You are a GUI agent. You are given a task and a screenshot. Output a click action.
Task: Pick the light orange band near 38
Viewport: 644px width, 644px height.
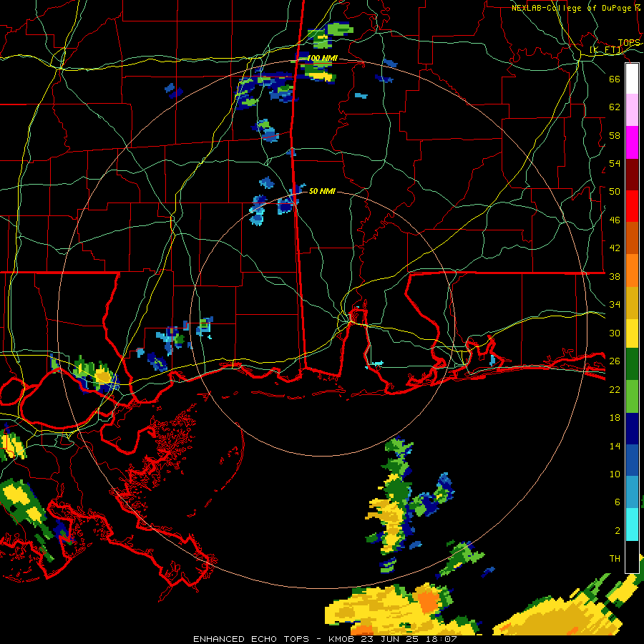(x=632, y=270)
